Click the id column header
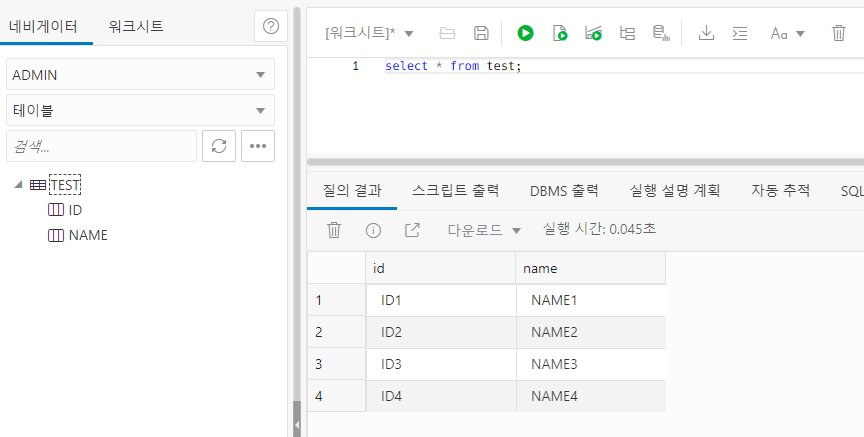Screen dimensions: 864x437 (440, 268)
